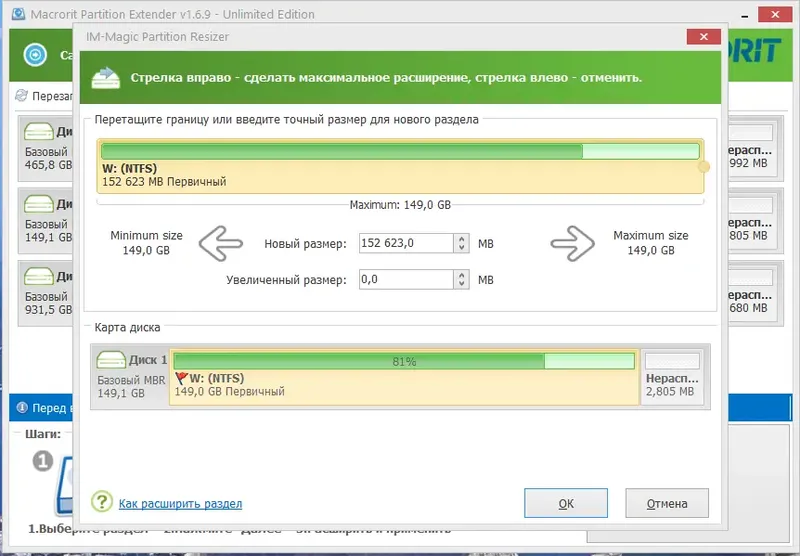
Task: Click the new size input field
Action: coord(406,243)
